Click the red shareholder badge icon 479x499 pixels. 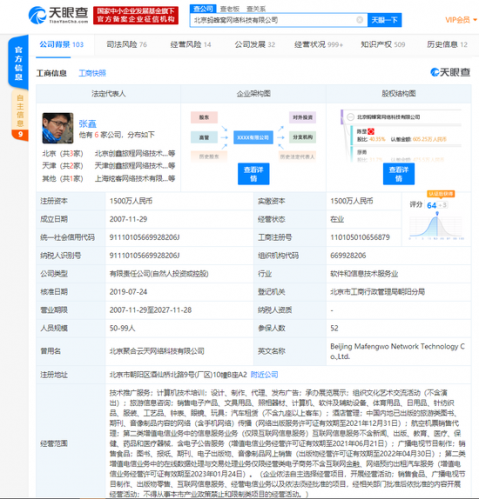[371, 131]
